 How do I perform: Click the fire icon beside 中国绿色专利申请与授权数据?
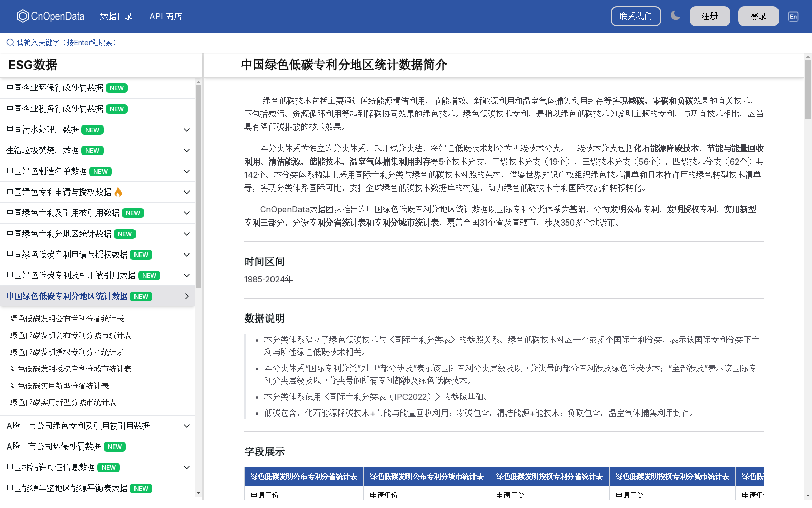pyautogui.click(x=118, y=192)
